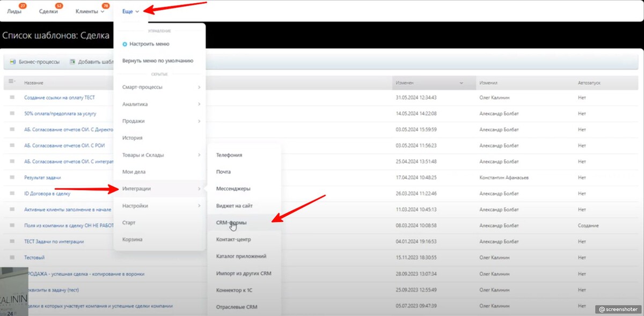Open row menu for Тестовый template
Viewport: 644px width, 316px height.
coord(12,258)
